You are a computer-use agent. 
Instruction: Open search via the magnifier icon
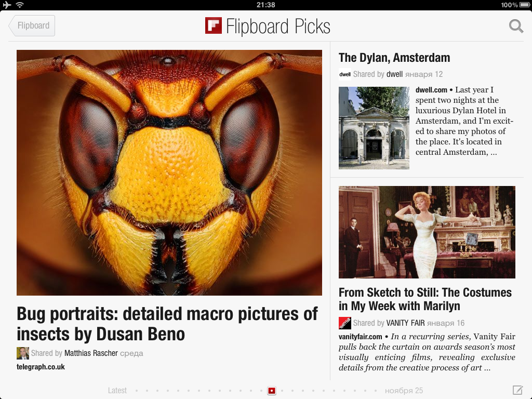point(516,26)
